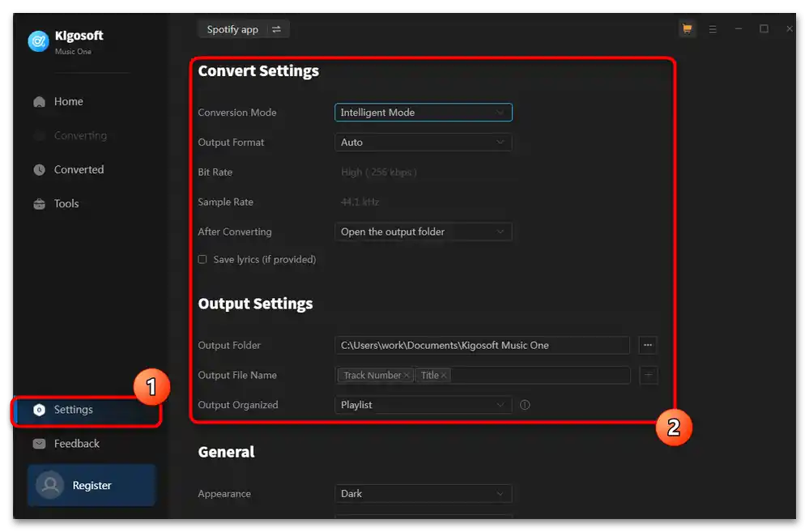809x532 pixels.
Task: Open the Appearance dropdown
Action: coord(423,494)
